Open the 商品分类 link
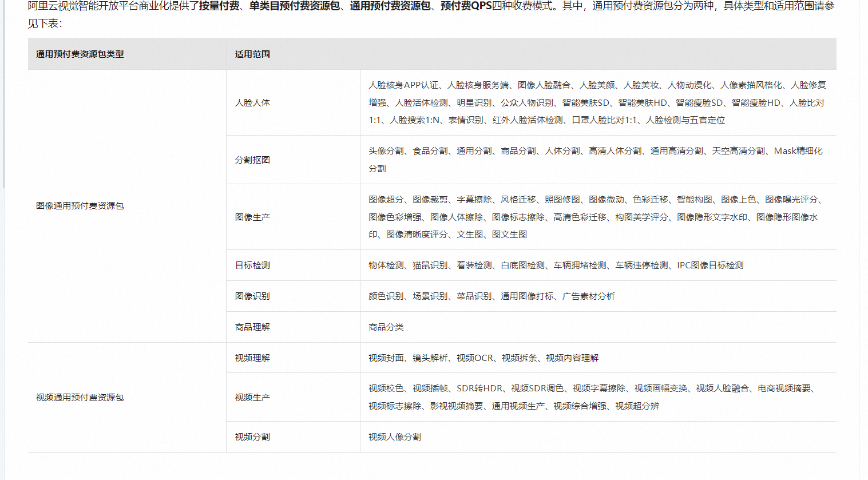This screenshot has width=868, height=480. click(386, 327)
